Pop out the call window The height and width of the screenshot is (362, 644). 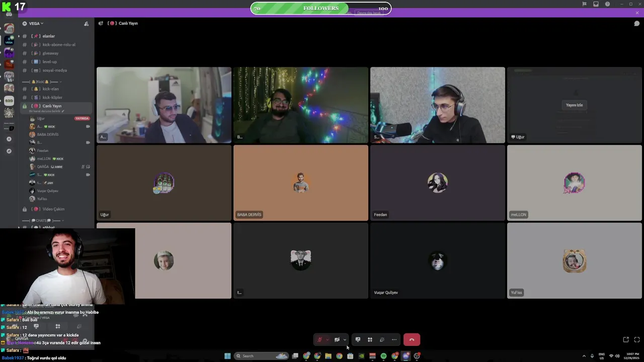626,340
